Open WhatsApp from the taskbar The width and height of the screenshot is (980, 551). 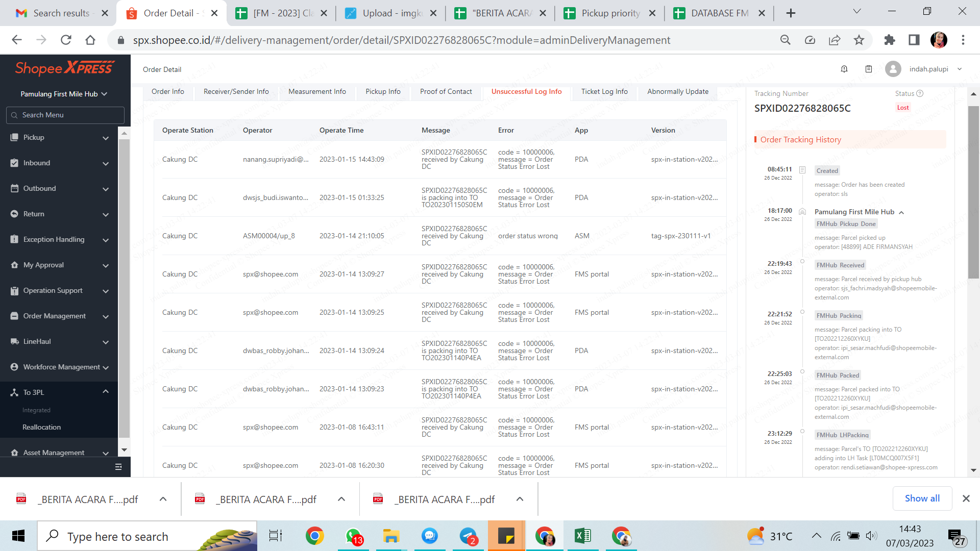pos(353,536)
